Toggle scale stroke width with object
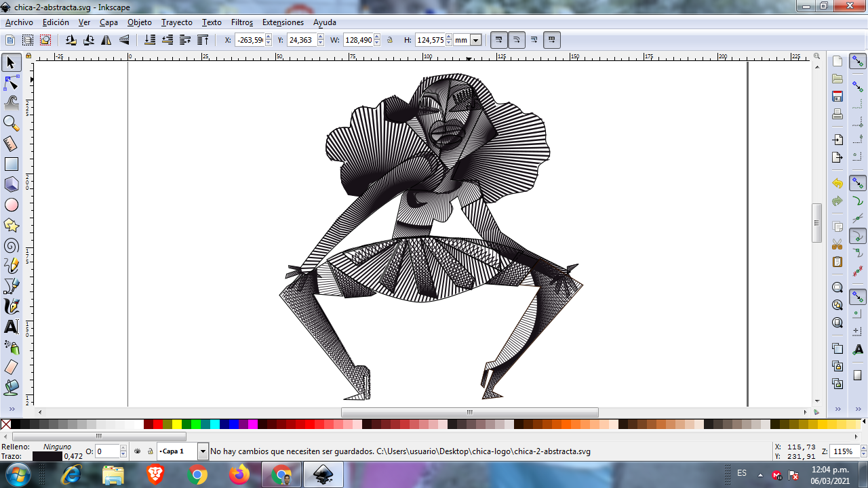This screenshot has height=488, width=868. [x=499, y=40]
